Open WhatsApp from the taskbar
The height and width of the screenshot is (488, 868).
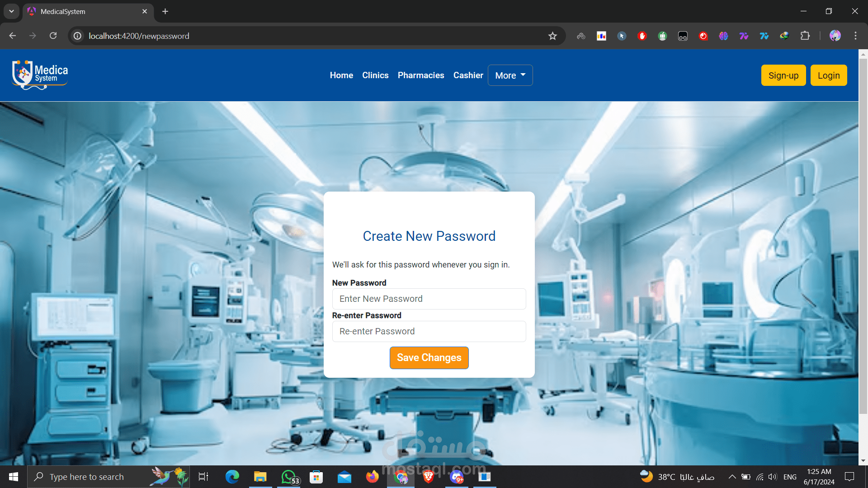(289, 477)
